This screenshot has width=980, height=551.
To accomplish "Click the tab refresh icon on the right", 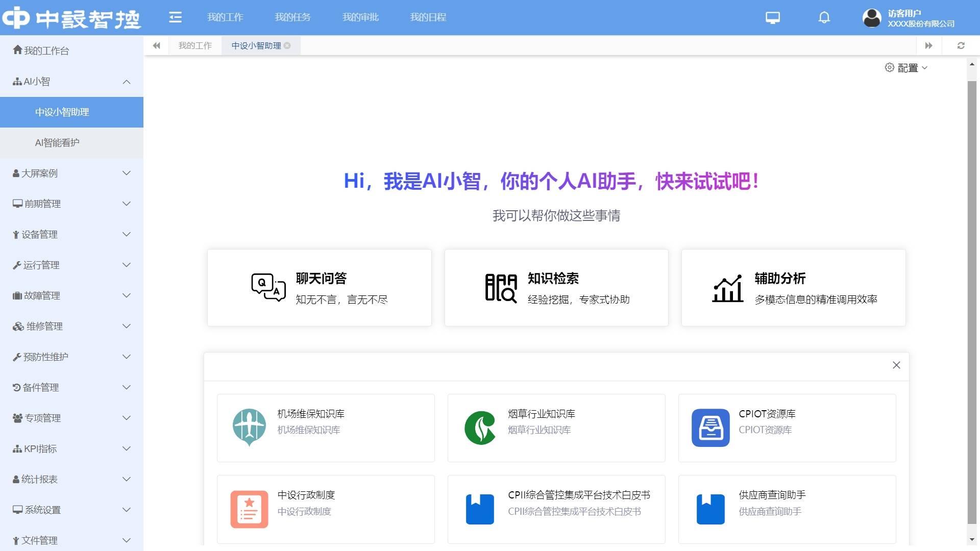I will click(x=961, y=45).
